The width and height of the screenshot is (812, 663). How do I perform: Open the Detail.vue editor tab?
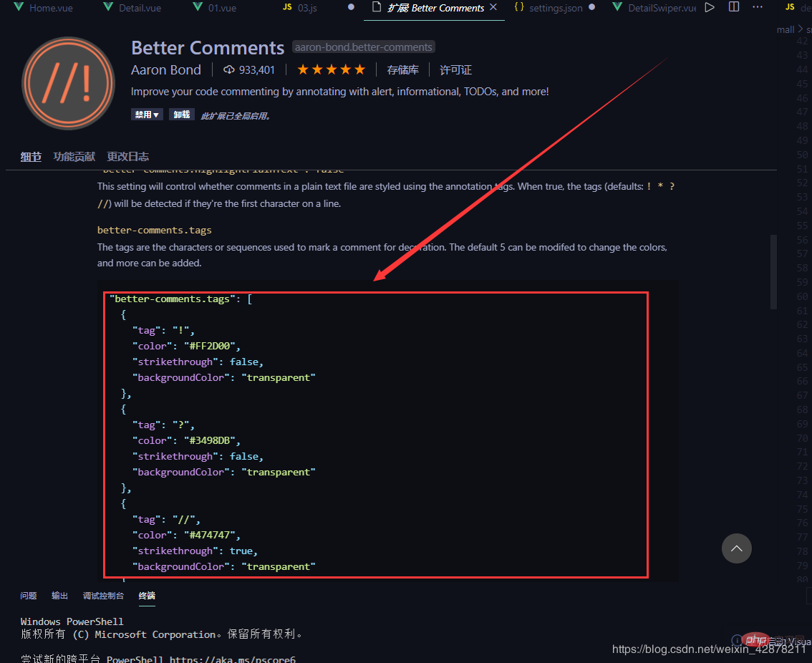[x=132, y=8]
